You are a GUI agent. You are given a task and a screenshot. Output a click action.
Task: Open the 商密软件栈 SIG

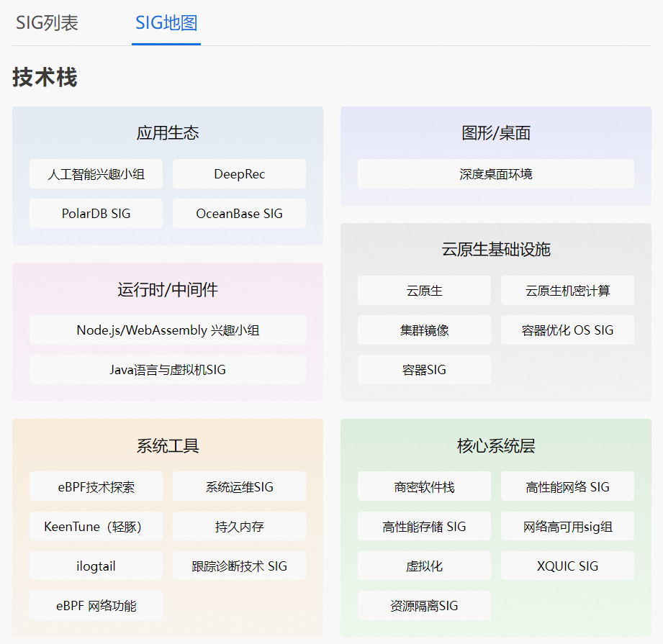click(x=424, y=486)
